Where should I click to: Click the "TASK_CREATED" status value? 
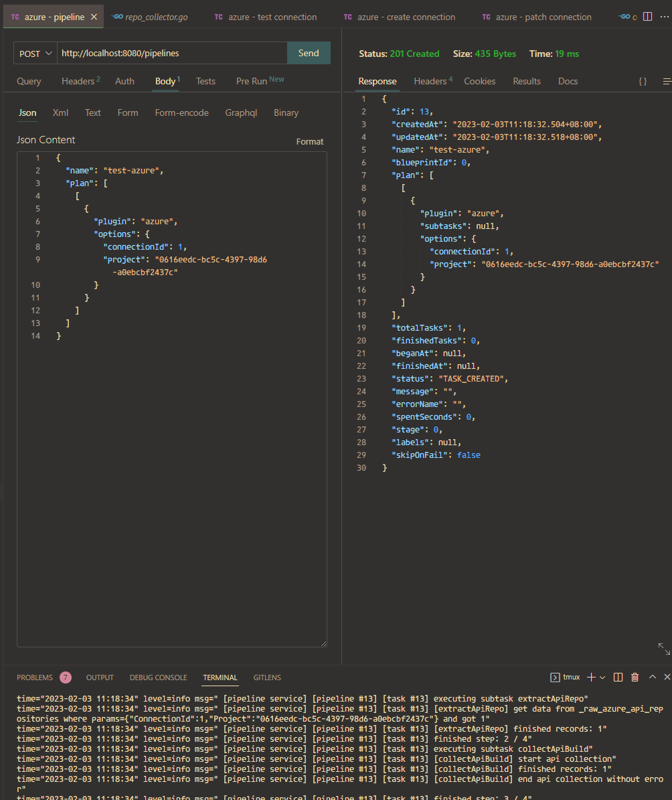(x=471, y=378)
